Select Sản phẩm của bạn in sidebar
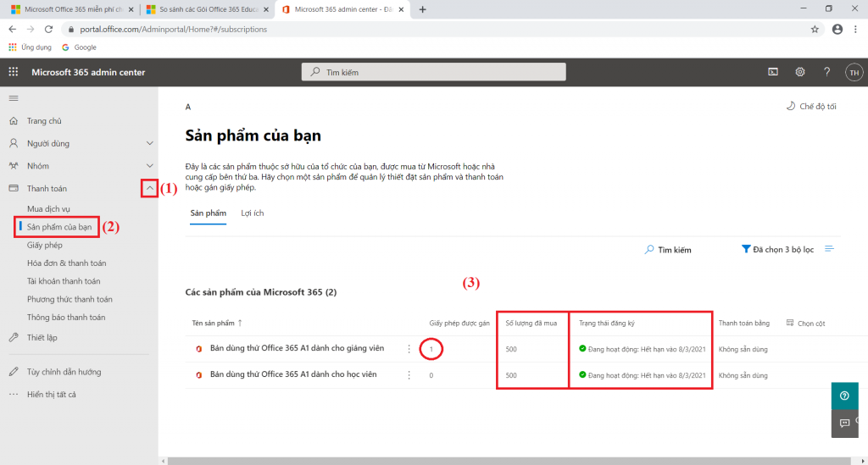 (x=59, y=227)
